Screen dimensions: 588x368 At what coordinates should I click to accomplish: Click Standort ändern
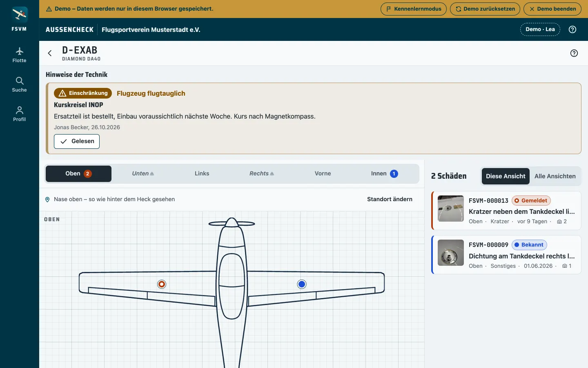tap(390, 199)
